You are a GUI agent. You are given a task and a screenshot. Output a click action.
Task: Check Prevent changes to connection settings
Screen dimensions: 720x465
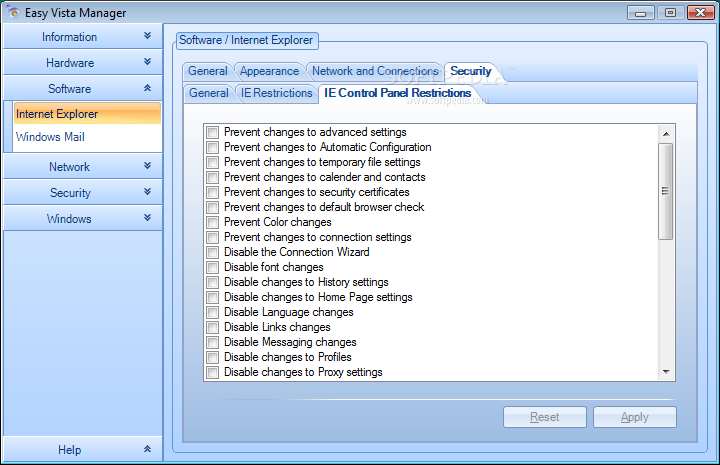212,237
